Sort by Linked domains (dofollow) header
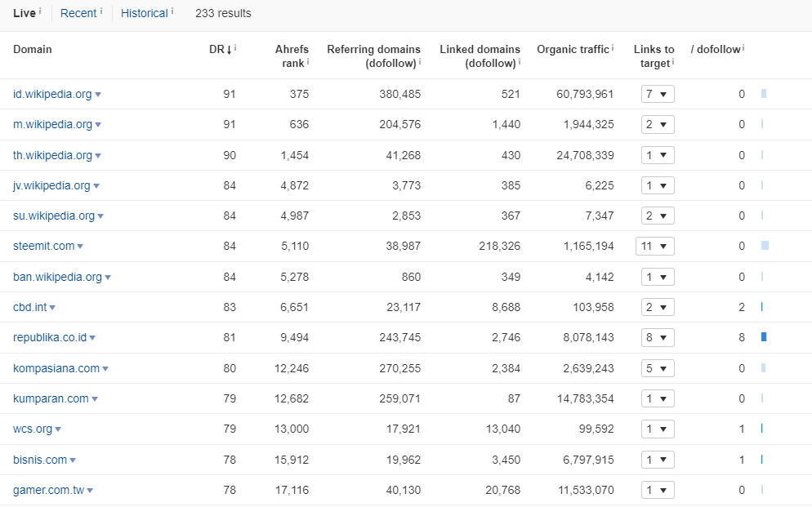Image resolution: width=812 pixels, height=507 pixels. (480, 56)
